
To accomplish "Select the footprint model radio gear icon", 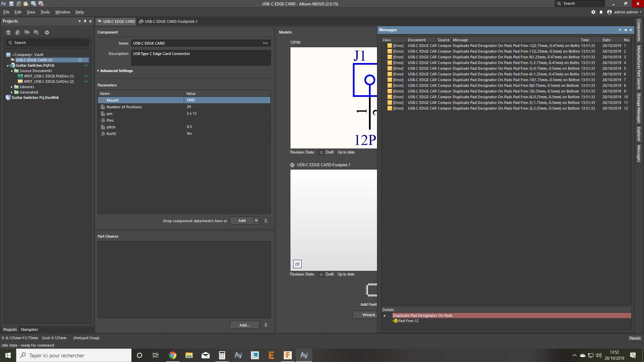I will click(292, 165).
